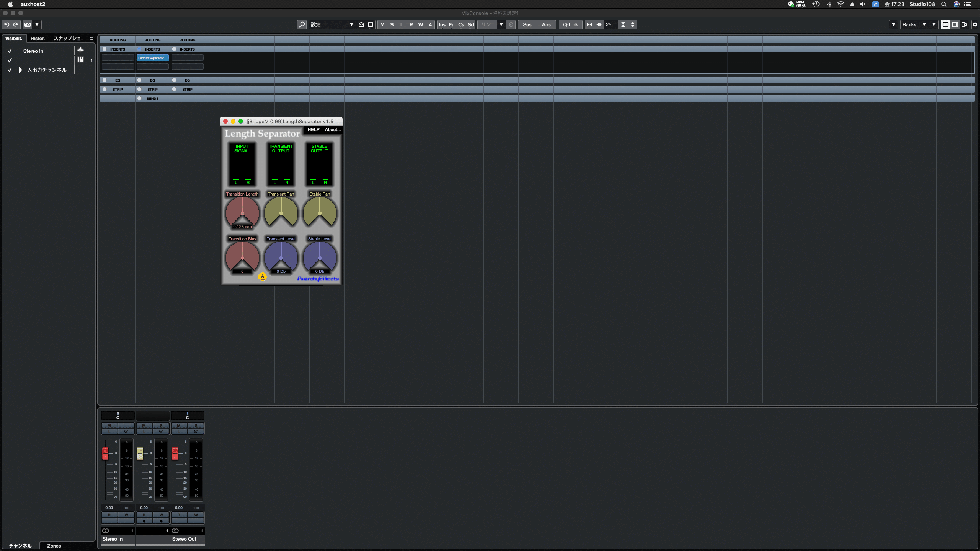Click the Redo arrow icon
Viewport: 980px width, 551px height.
coord(16,24)
